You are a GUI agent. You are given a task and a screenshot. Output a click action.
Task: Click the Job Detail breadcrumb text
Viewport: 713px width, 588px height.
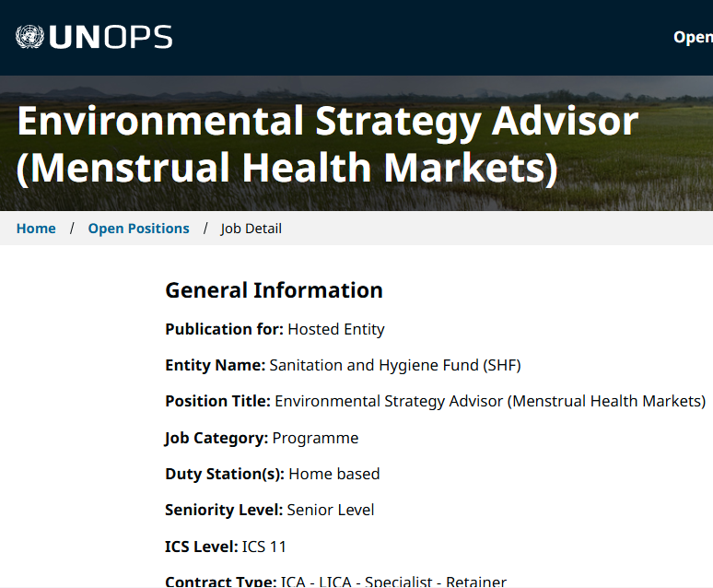point(251,229)
